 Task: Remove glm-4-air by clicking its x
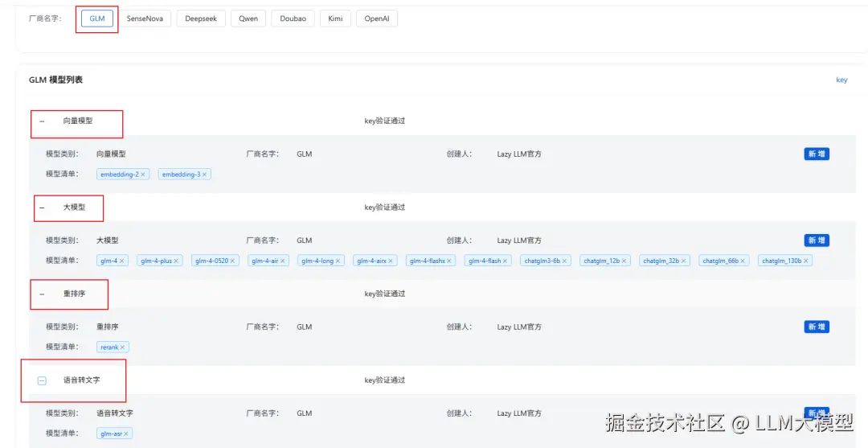282,261
